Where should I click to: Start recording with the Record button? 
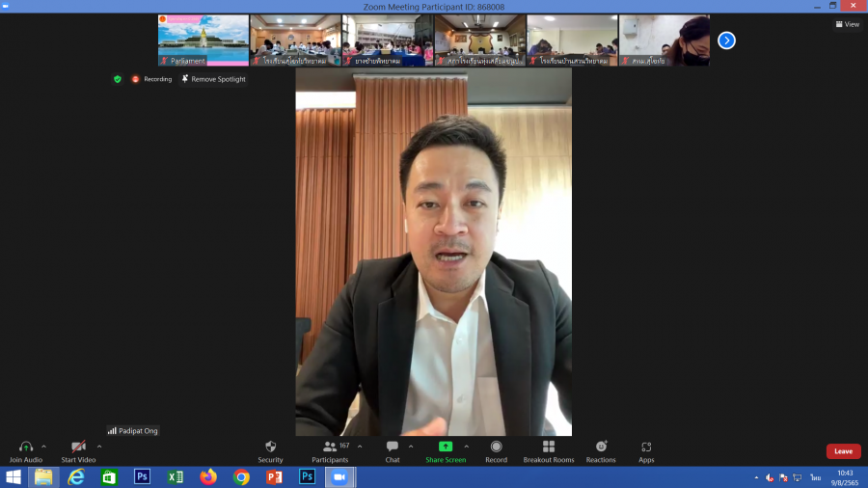pos(496,450)
